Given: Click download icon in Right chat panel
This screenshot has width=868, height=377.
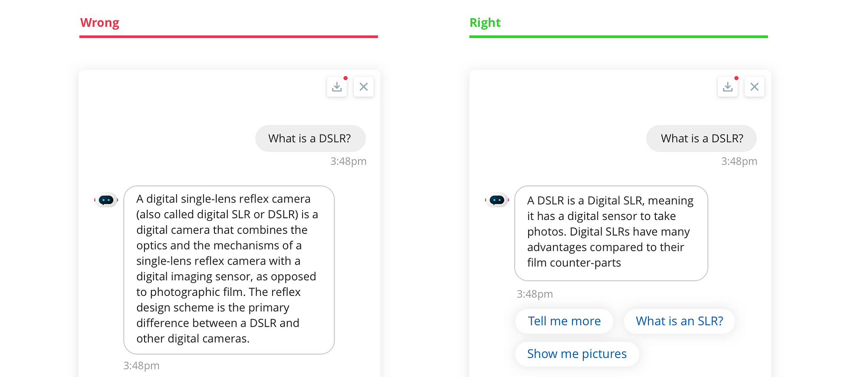Looking at the screenshot, I should point(728,87).
